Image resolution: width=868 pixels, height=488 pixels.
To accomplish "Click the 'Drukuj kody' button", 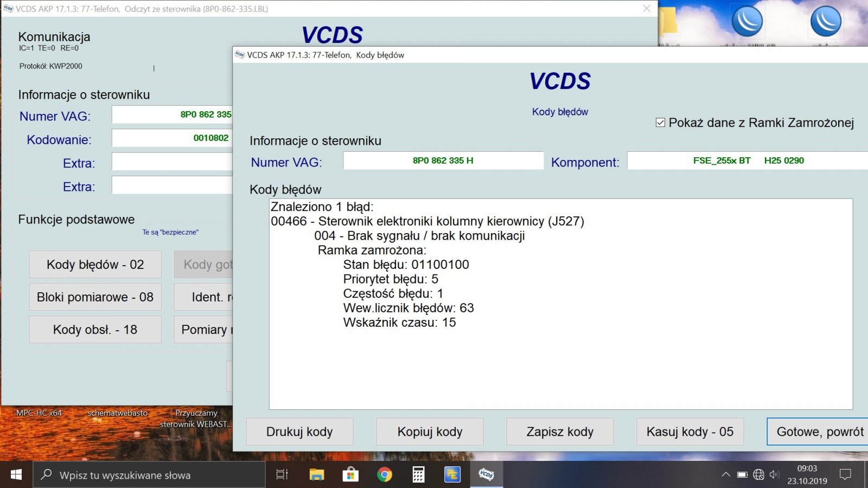I will [299, 432].
